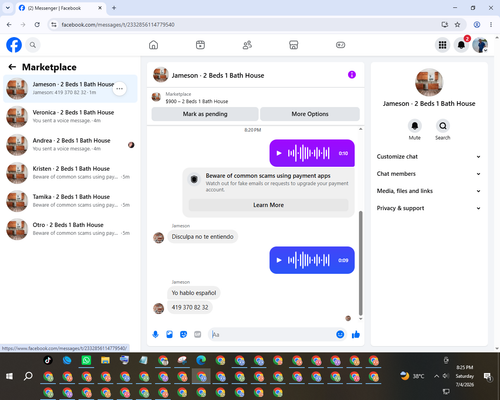Open Facebook search magnifier
Image resolution: width=500 pixels, height=400 pixels.
pos(33,45)
